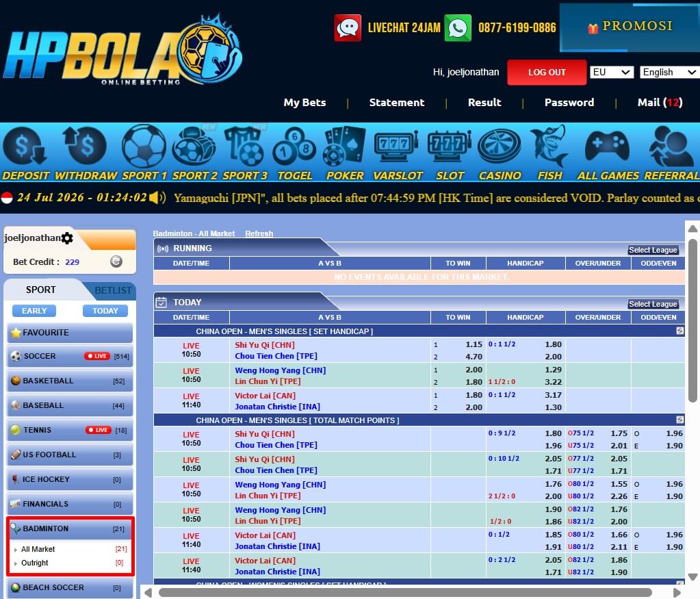Open Sport 2 icon

point(194,146)
